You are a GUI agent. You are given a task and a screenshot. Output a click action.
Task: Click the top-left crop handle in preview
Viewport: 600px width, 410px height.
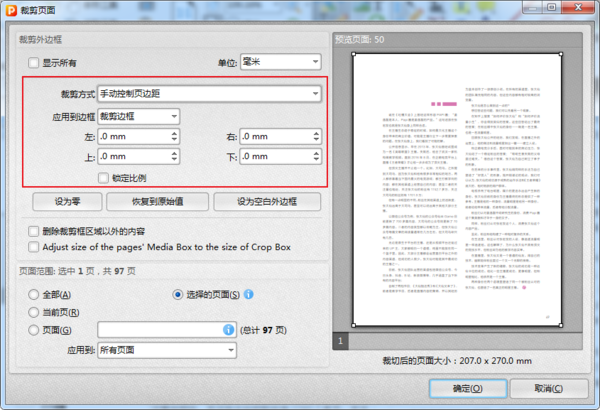pos(354,54)
